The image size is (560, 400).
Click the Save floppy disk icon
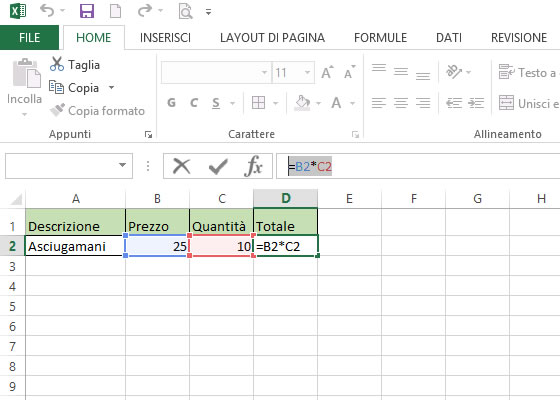point(87,11)
